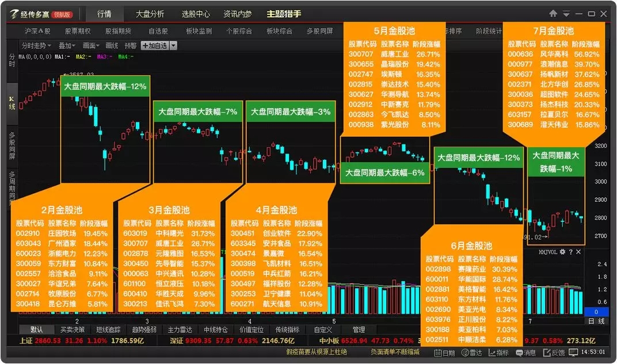Select the 价值定位 indicator tab

pos(252,330)
